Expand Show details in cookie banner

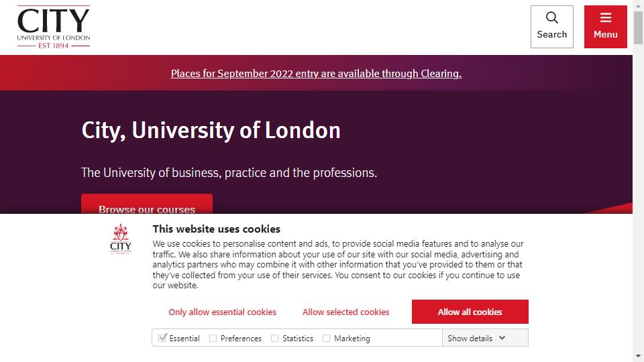485,338
